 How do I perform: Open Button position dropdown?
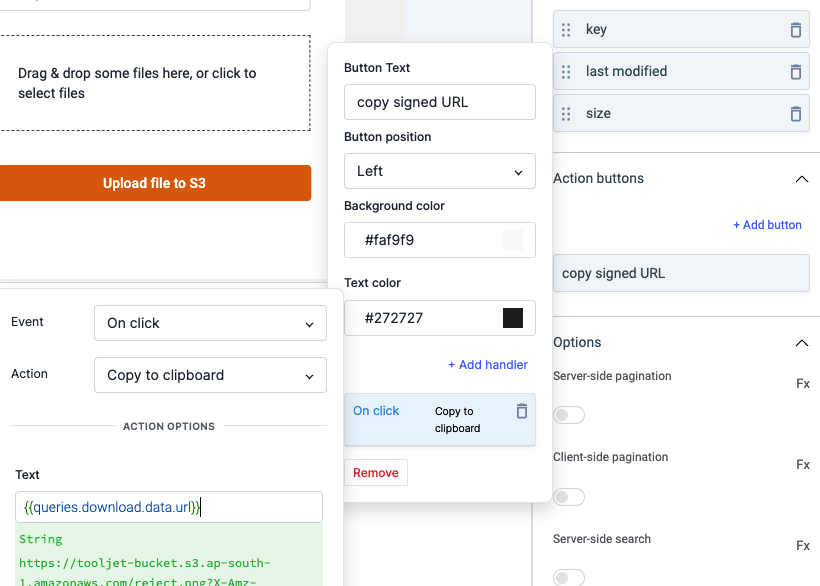(x=439, y=171)
